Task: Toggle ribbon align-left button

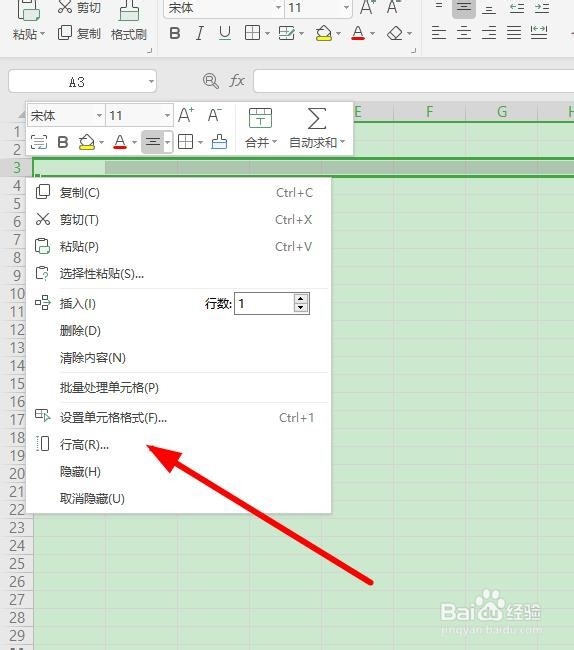Action: point(439,33)
